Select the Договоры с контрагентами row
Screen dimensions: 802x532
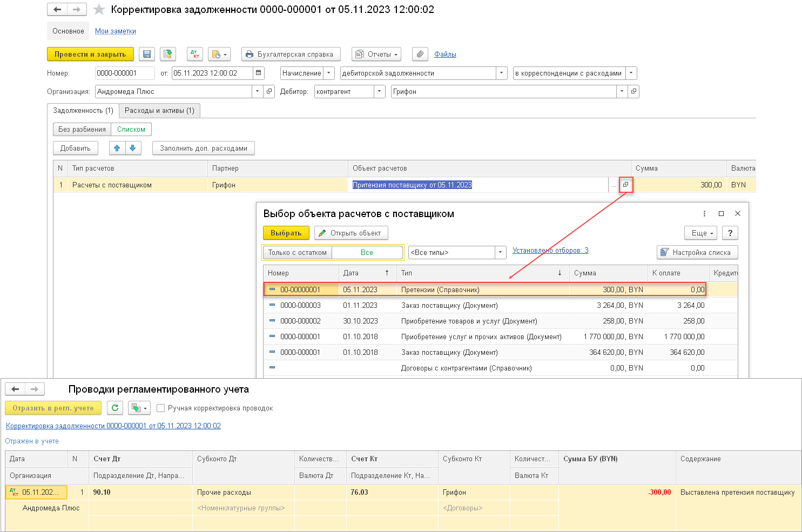coord(500,368)
